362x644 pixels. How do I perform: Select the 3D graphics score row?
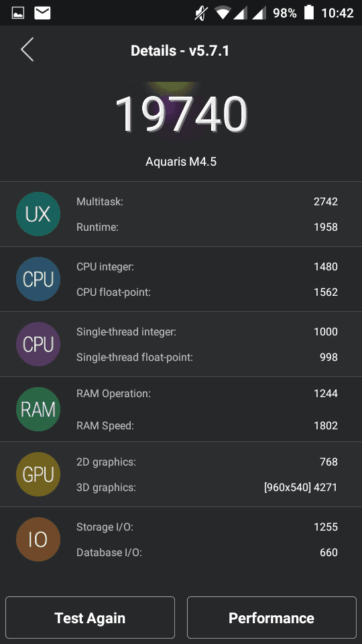point(207,488)
